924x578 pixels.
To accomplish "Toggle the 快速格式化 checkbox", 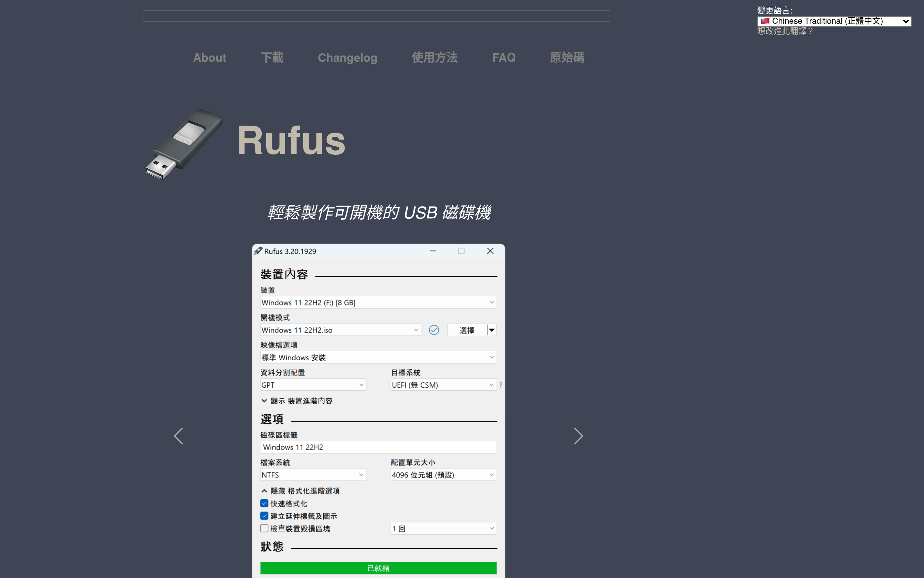I will (x=264, y=504).
